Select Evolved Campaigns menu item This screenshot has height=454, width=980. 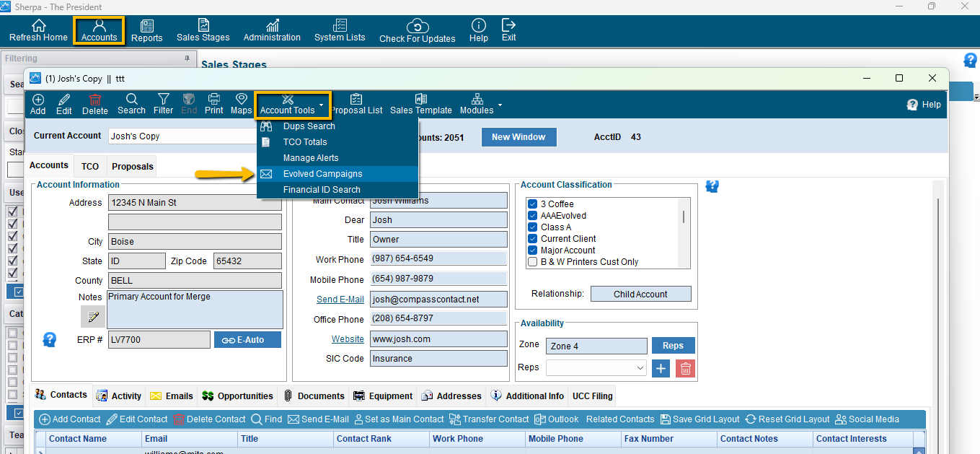pyautogui.click(x=337, y=174)
